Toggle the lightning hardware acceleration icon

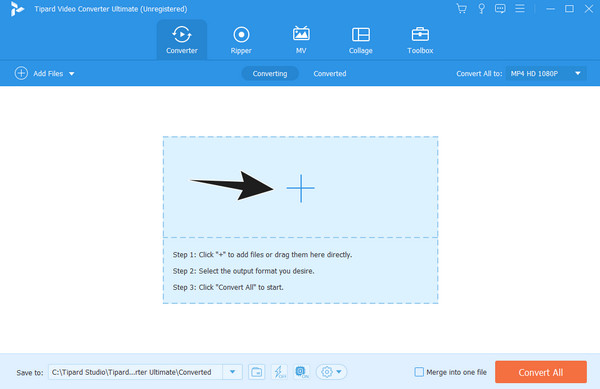(x=279, y=372)
